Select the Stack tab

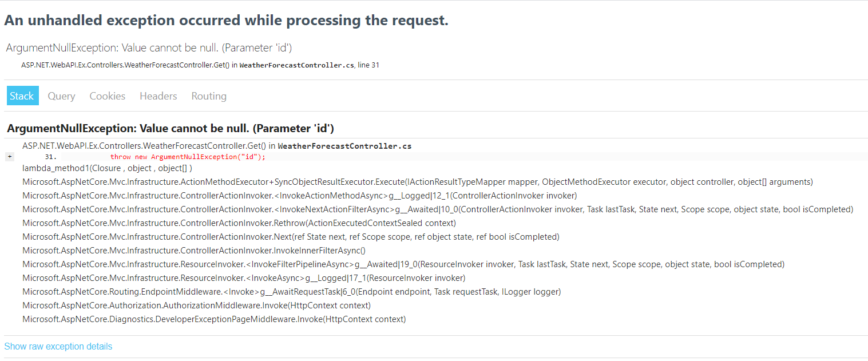tap(22, 96)
